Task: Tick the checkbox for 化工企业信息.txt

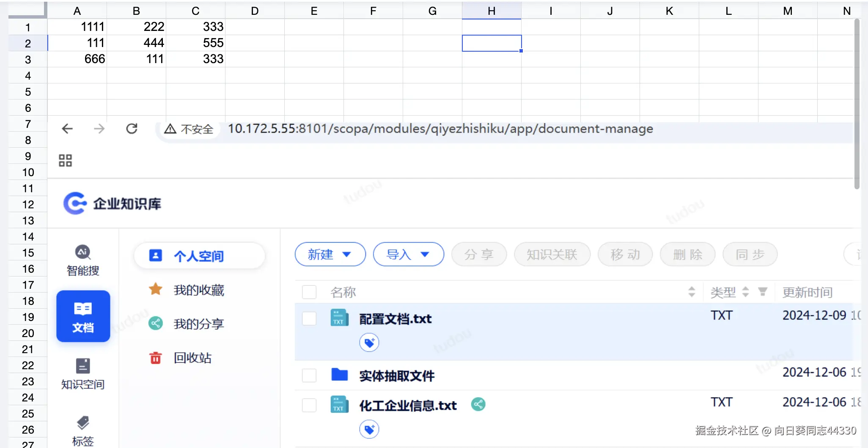Action: click(x=309, y=405)
